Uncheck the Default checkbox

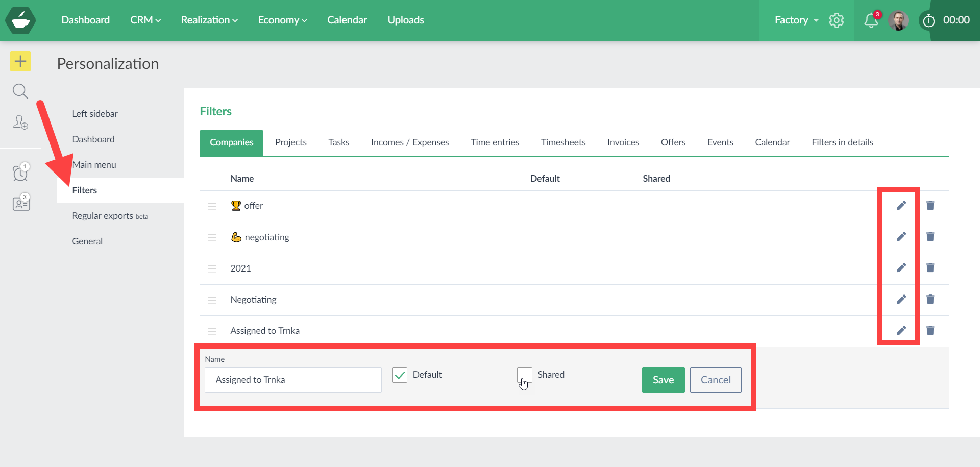(400, 375)
